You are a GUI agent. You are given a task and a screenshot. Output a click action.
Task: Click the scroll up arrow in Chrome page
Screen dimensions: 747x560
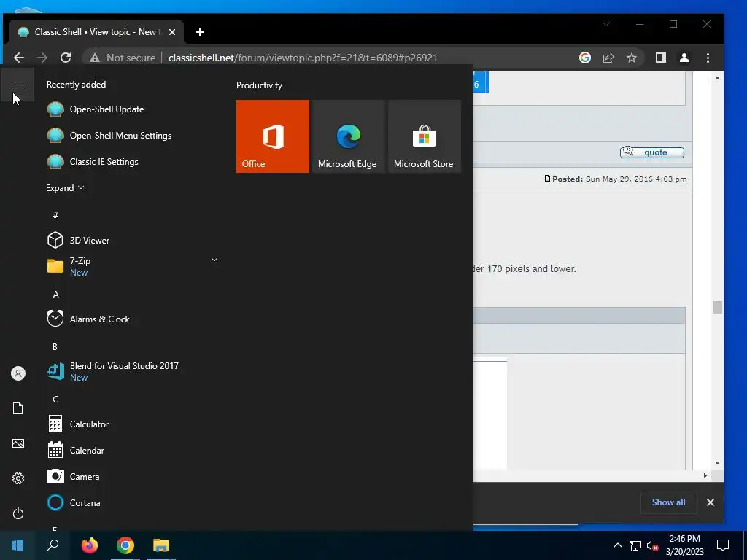(718, 78)
